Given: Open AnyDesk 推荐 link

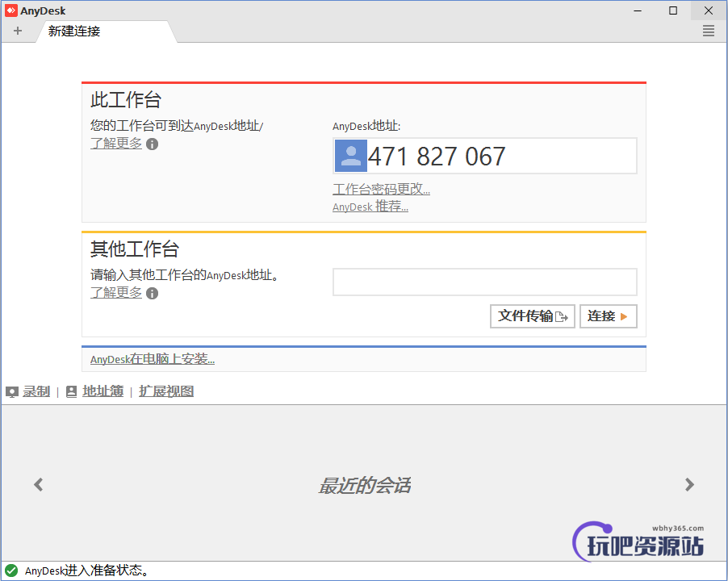Looking at the screenshot, I should (370, 207).
